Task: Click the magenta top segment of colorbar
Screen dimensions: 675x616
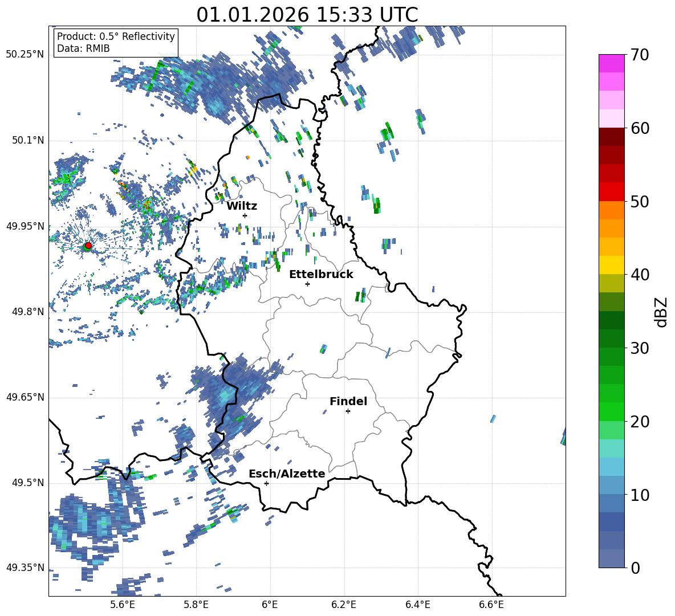Action: pyautogui.click(x=611, y=64)
